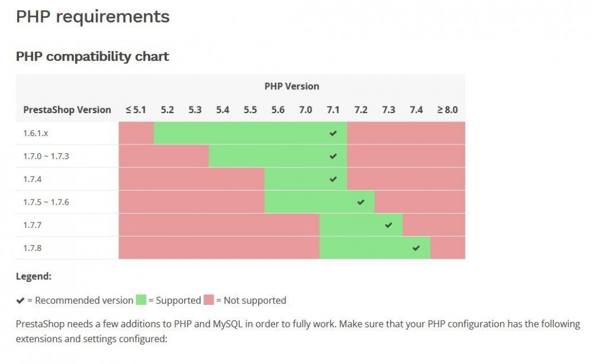This screenshot has width=592, height=364.
Task: Click the legend's Recommended version checkmark icon
Action: point(20,301)
